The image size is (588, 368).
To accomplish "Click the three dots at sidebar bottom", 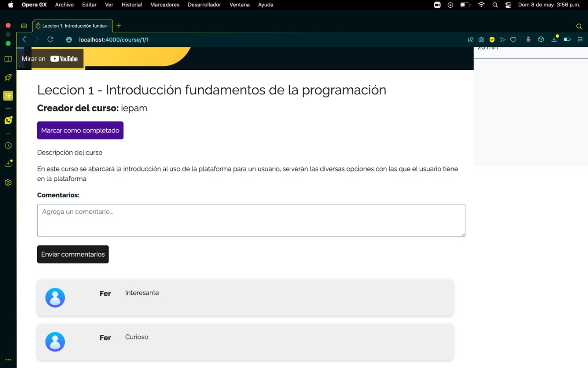I will [x=8, y=360].
